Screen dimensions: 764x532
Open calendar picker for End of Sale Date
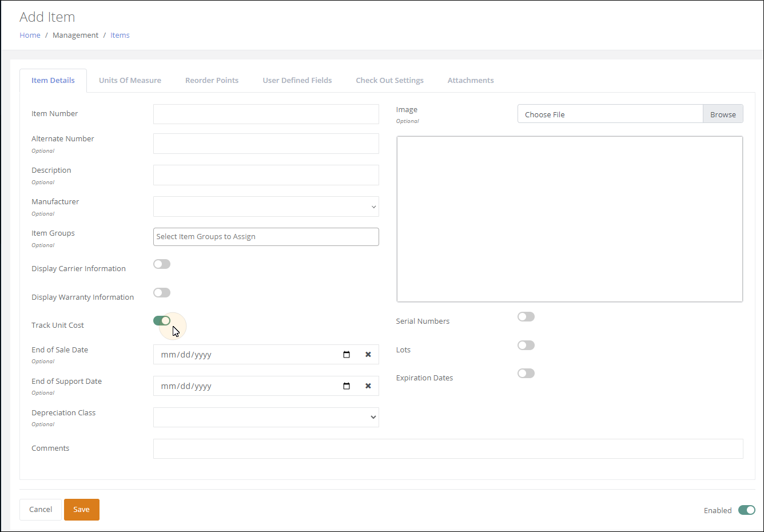tap(347, 355)
